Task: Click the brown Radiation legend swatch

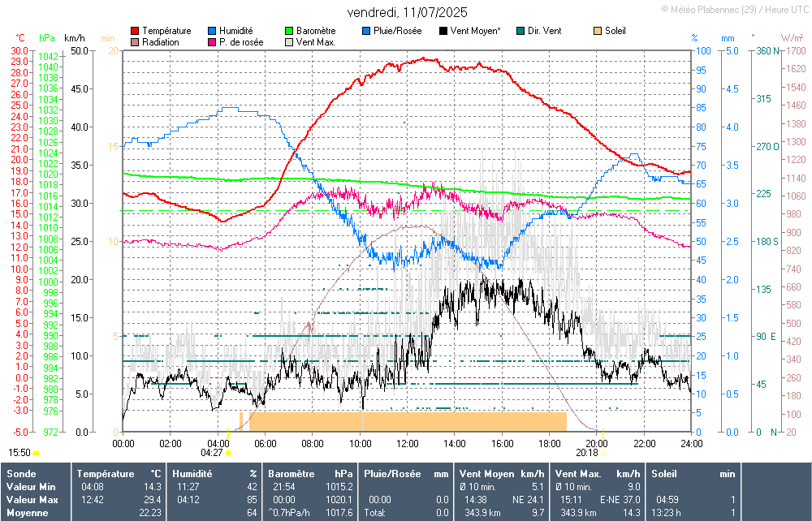Action: [x=135, y=42]
